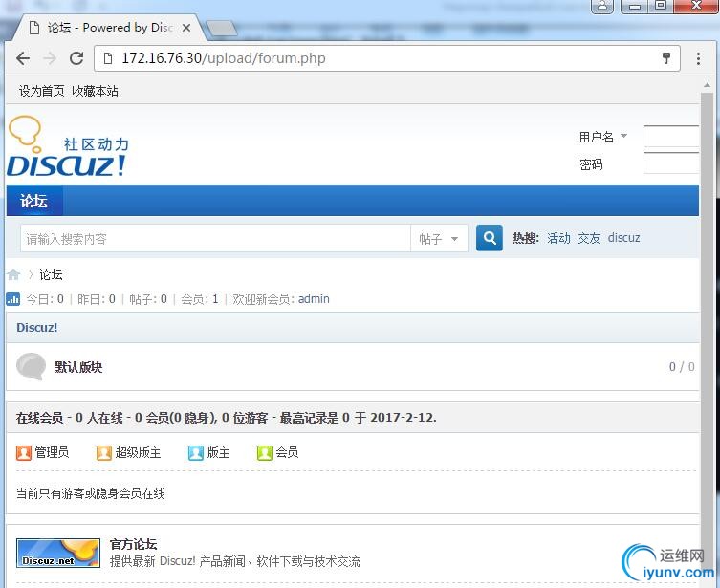720x588 pixels.
Task: Click the statistics bar chart icon
Action: (x=12, y=299)
